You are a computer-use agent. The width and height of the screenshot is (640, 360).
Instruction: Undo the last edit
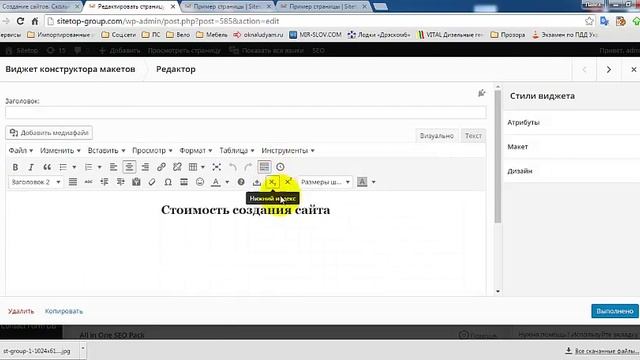pos(233,167)
